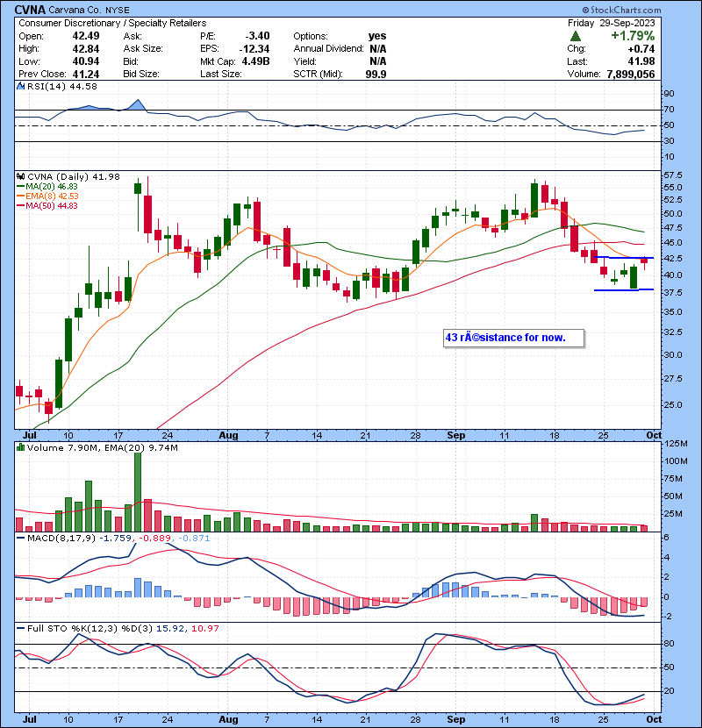Viewport: 702px width, 728px height.
Task: Click the tallest green volume bar in July
Action: coord(138,492)
